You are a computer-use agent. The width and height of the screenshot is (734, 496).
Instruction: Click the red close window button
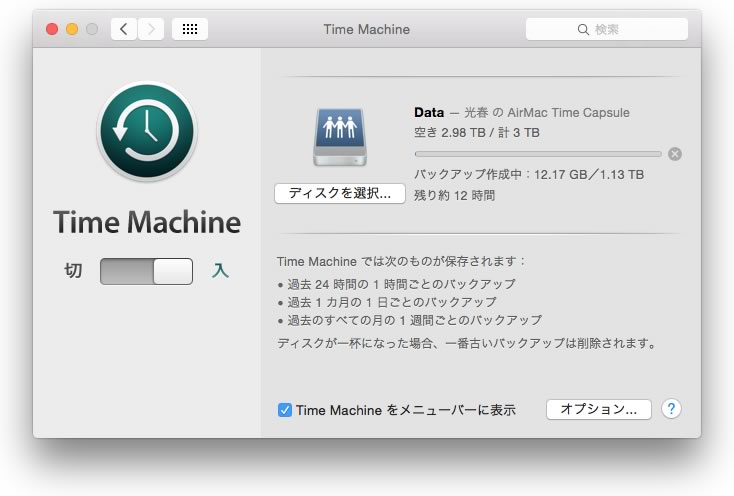[52, 29]
